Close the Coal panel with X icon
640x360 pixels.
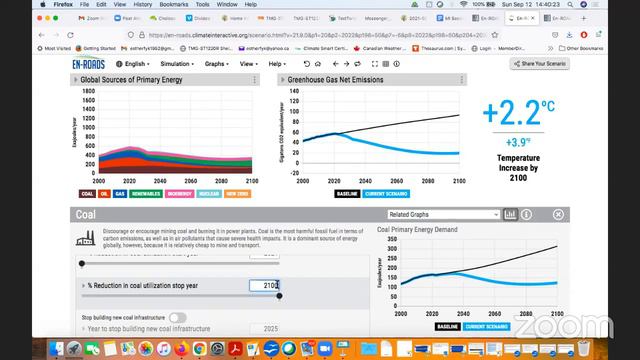[x=558, y=214]
